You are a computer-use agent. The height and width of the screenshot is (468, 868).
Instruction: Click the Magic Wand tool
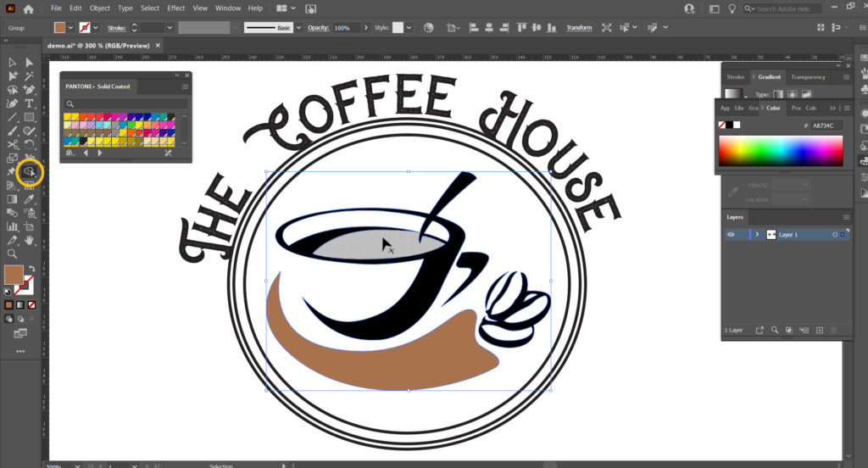coord(30,75)
